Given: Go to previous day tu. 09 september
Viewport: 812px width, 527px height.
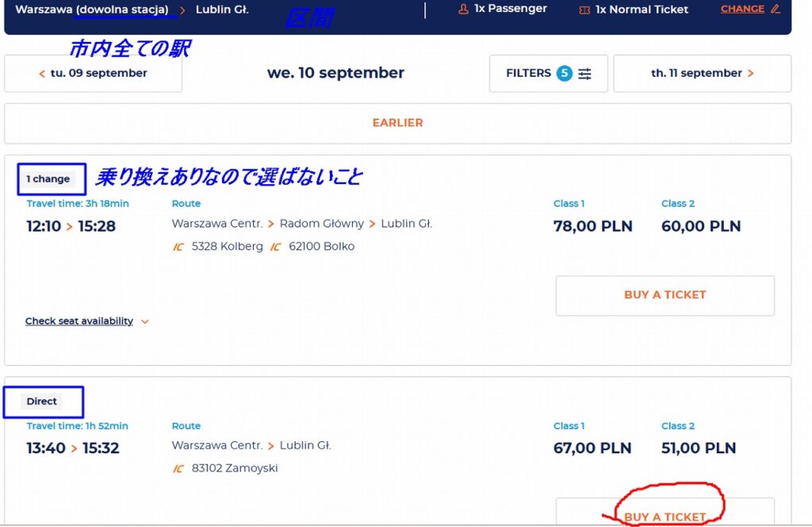Looking at the screenshot, I should pyautogui.click(x=93, y=73).
